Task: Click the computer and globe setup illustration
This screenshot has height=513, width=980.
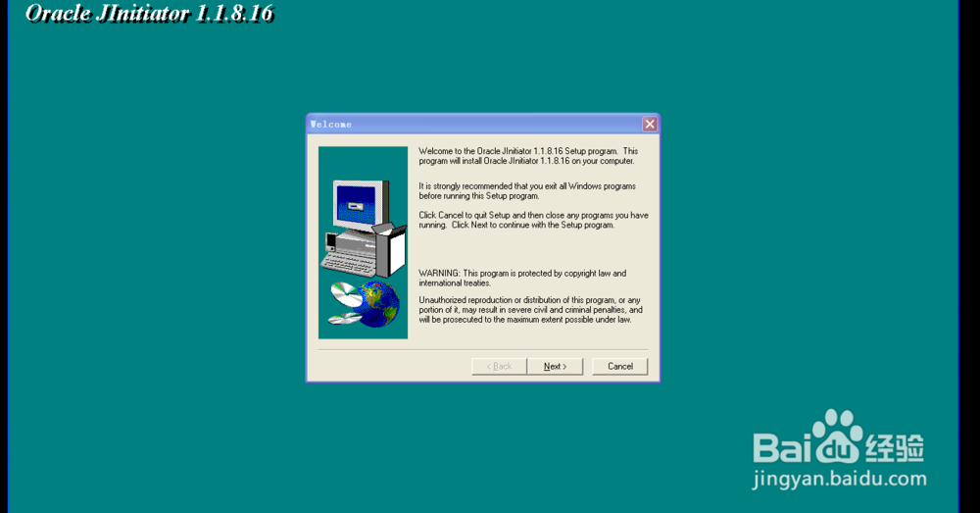Action: click(364, 242)
